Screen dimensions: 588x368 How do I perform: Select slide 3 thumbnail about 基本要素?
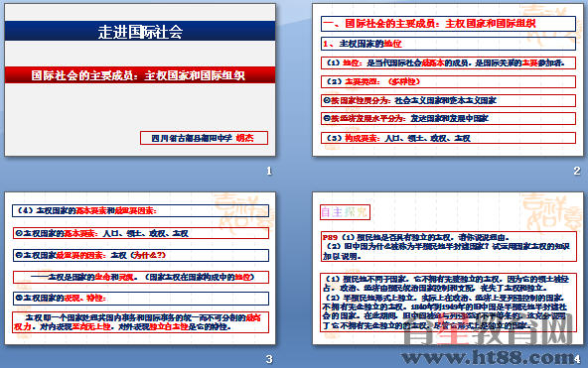coord(140,268)
